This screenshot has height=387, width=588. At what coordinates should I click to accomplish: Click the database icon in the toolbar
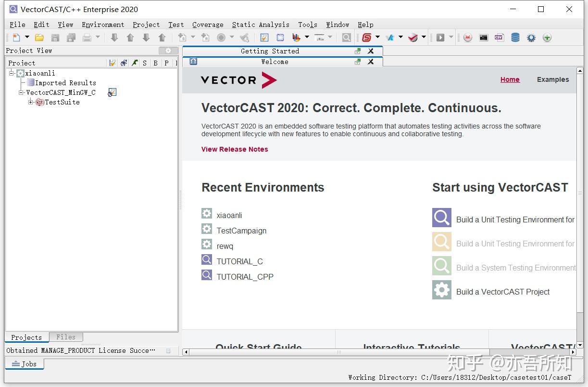[515, 37]
